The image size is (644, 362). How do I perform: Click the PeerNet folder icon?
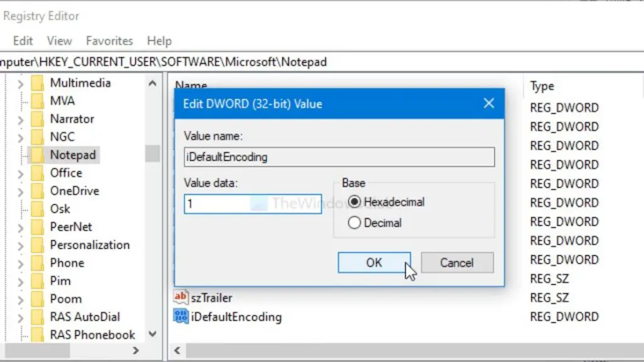click(x=37, y=227)
